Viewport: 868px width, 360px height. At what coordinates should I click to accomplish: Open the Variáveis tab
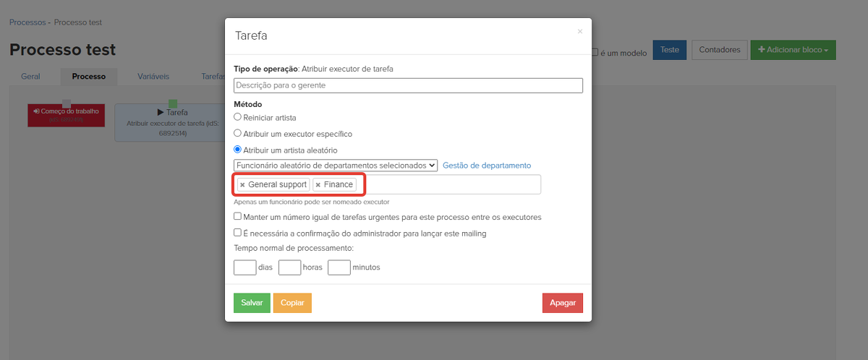(153, 76)
